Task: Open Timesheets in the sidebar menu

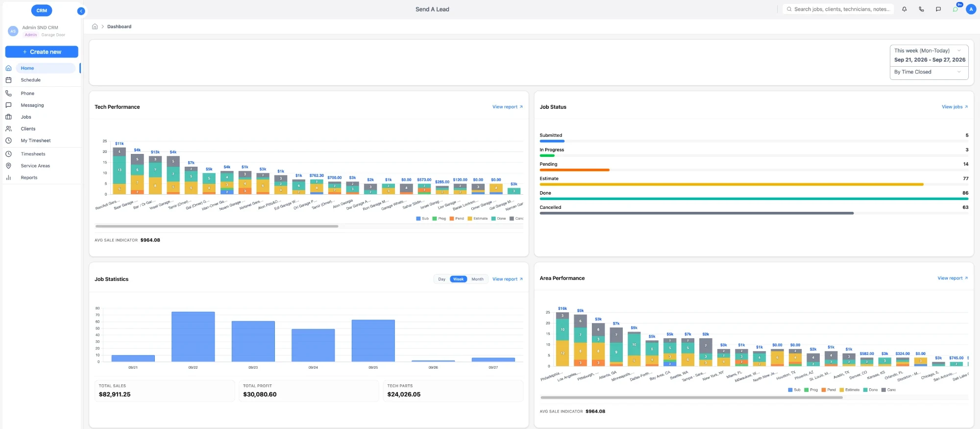Action: [x=33, y=154]
